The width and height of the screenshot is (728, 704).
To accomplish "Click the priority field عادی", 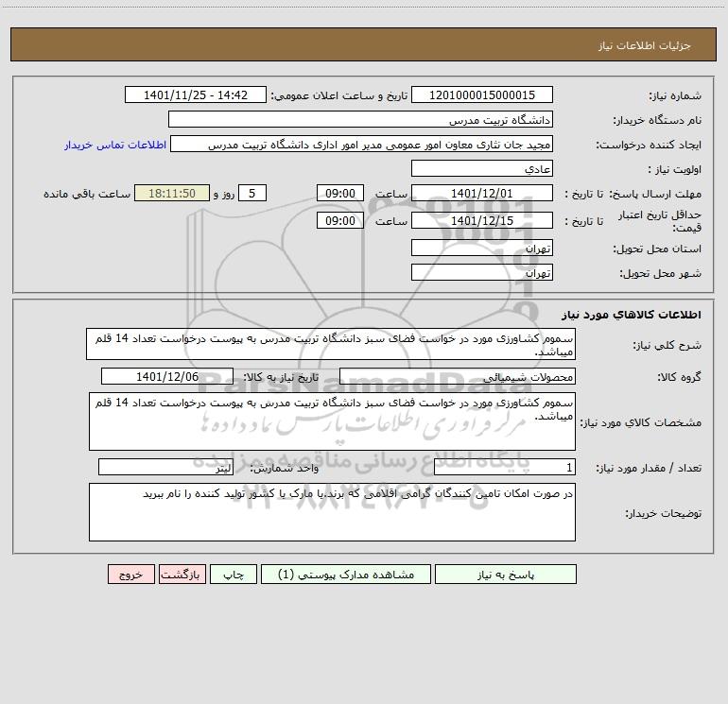I will (x=482, y=168).
